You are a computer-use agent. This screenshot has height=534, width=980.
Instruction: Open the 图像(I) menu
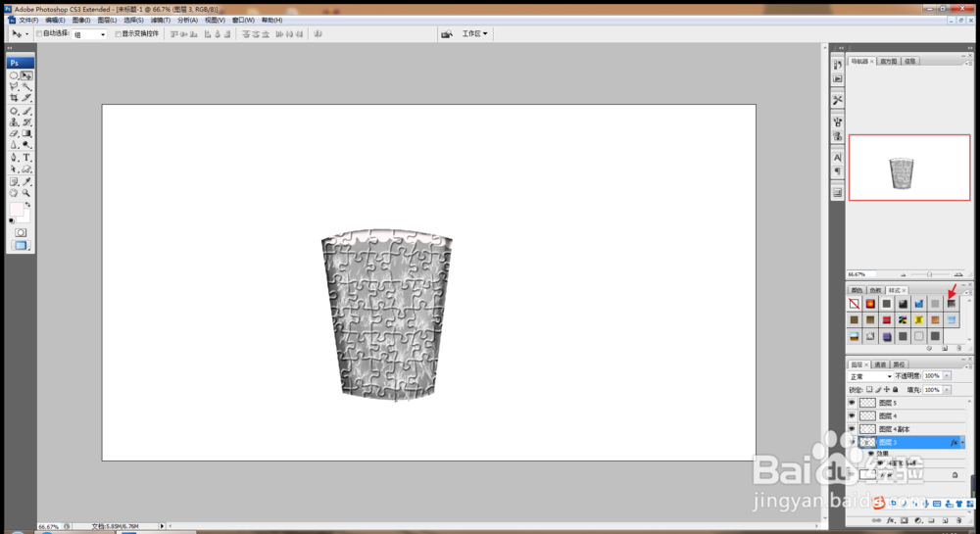pos(81,20)
